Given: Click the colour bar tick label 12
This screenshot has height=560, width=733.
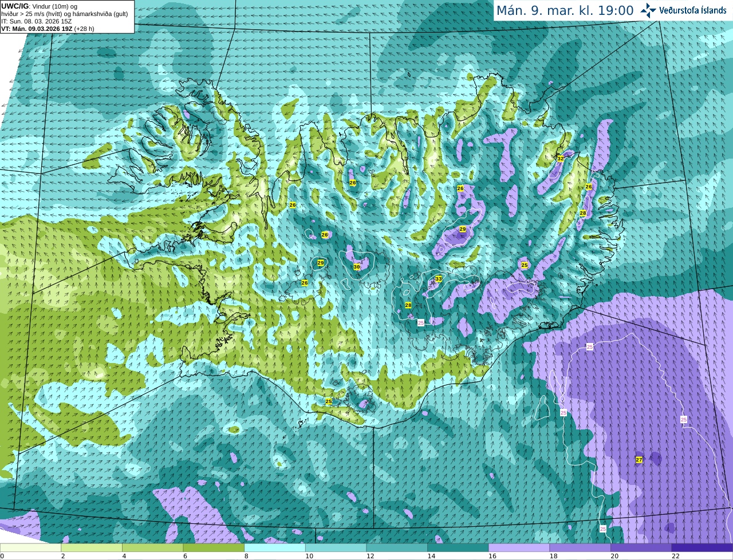Looking at the screenshot, I should [x=371, y=556].
